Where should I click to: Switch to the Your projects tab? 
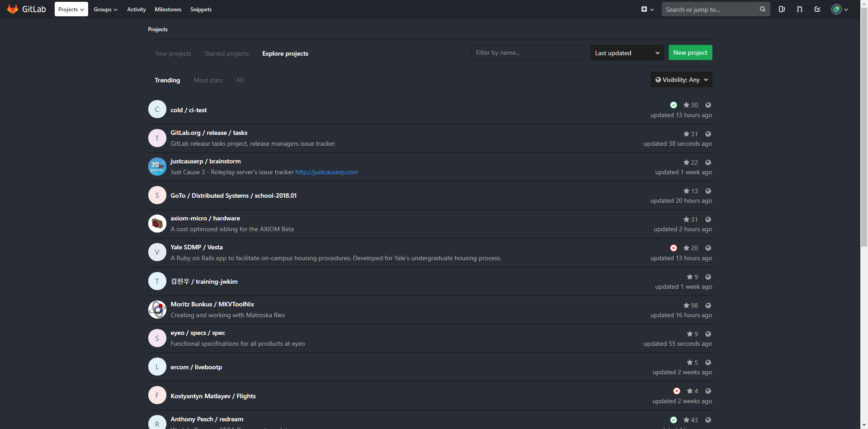[x=173, y=53]
